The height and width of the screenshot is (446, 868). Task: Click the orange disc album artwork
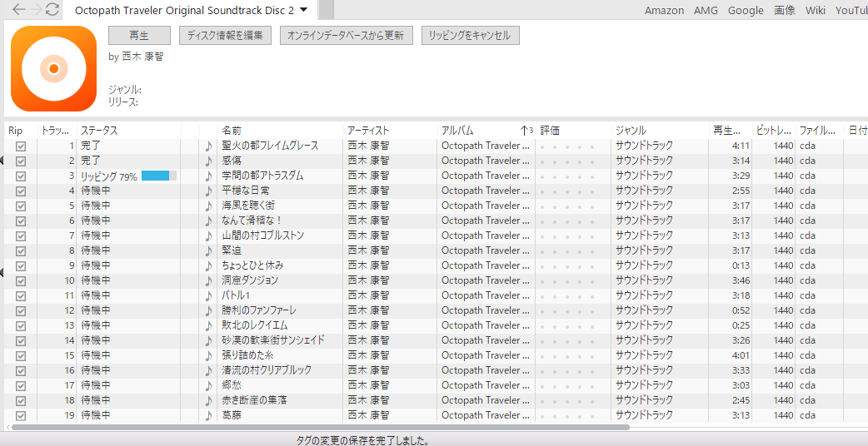(x=53, y=68)
